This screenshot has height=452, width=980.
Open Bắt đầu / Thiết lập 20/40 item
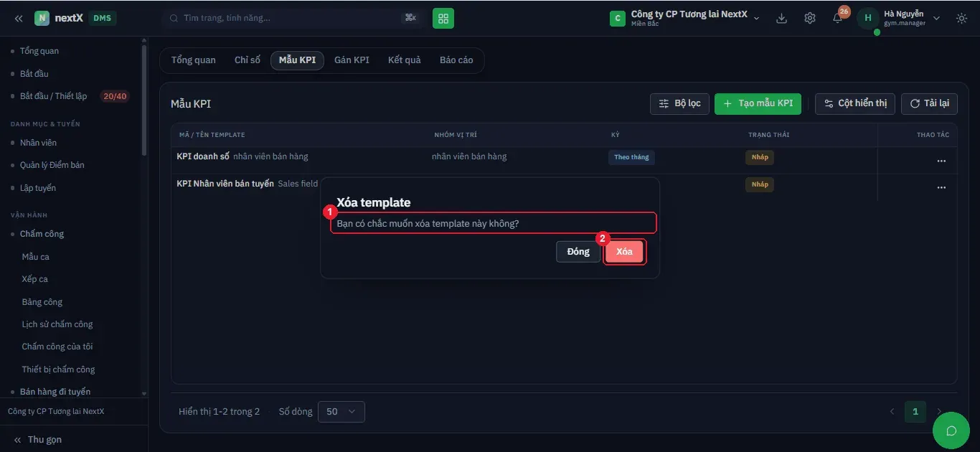(70, 96)
